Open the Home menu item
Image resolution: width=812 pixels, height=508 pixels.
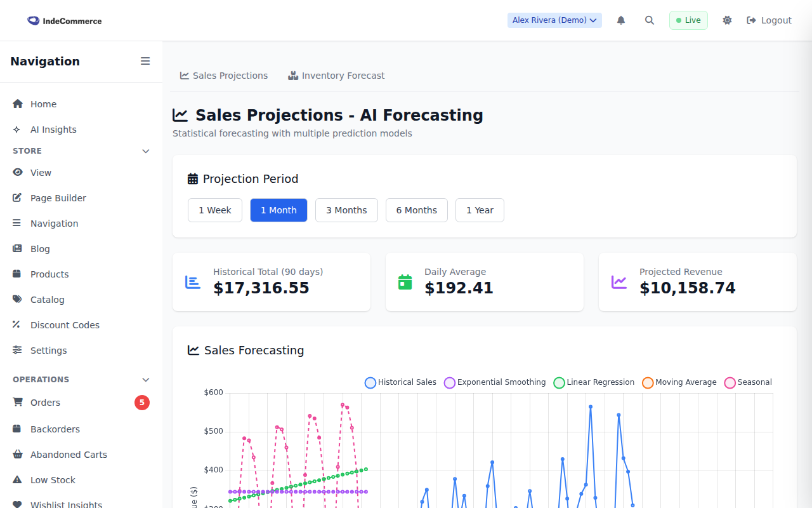(81, 104)
